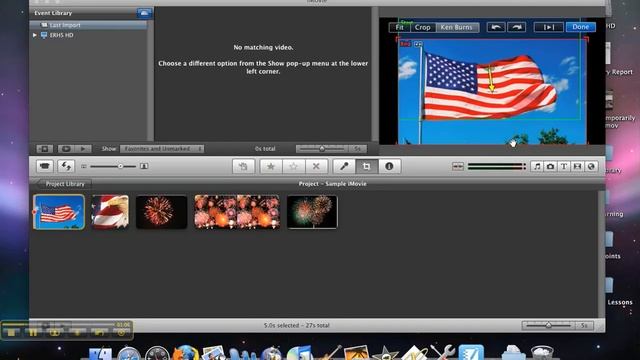Screen dimensions: 640x360
Task: Play the clip preview in viewer
Action: click(549, 27)
